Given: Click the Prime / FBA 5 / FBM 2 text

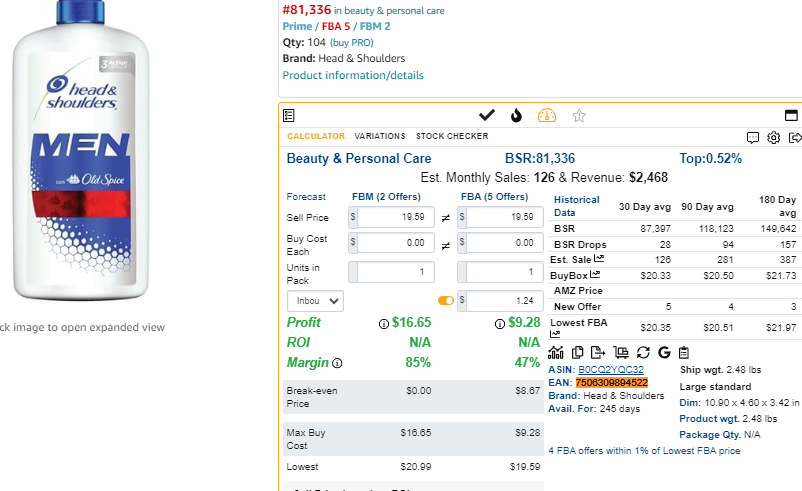Looking at the screenshot, I should [x=337, y=27].
